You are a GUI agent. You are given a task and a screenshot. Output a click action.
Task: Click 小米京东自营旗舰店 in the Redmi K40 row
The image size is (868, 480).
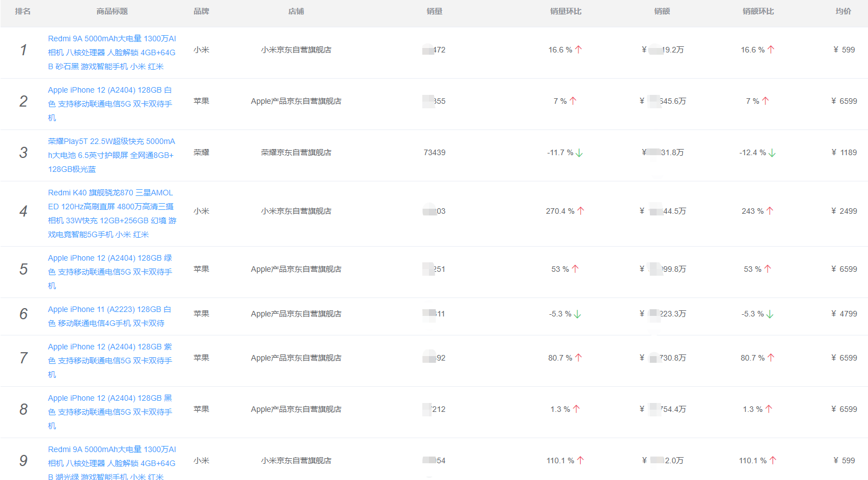coord(296,211)
